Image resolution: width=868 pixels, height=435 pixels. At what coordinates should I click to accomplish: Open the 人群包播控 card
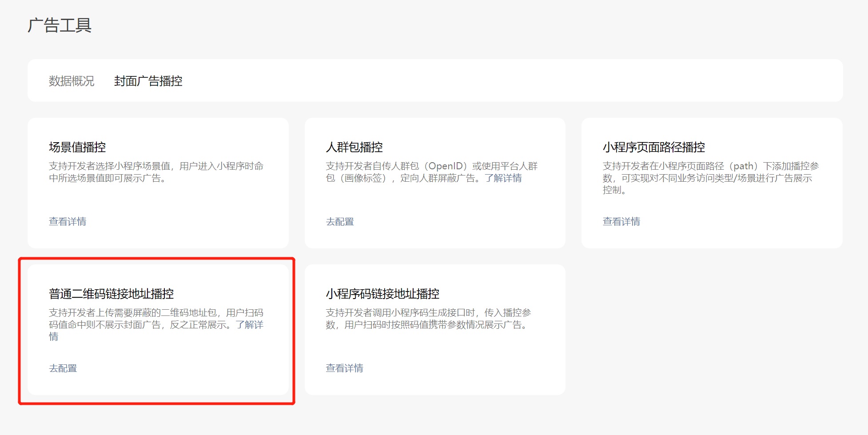(435, 182)
